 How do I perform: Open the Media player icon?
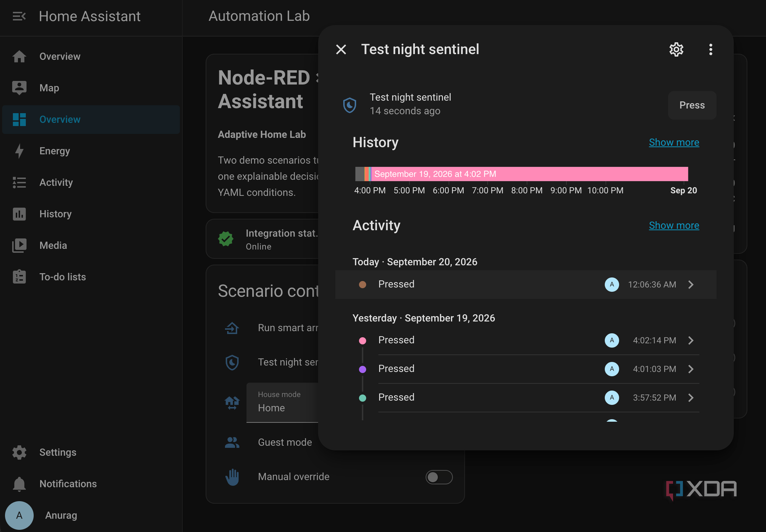coord(19,246)
